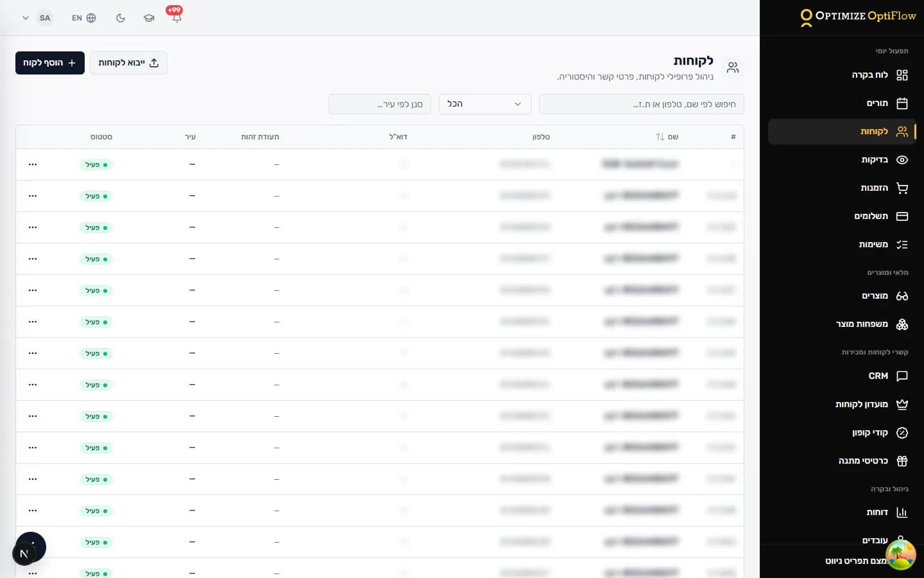Click the beach avatar thumbnail
Screen dimensions: 924x578
901,555
